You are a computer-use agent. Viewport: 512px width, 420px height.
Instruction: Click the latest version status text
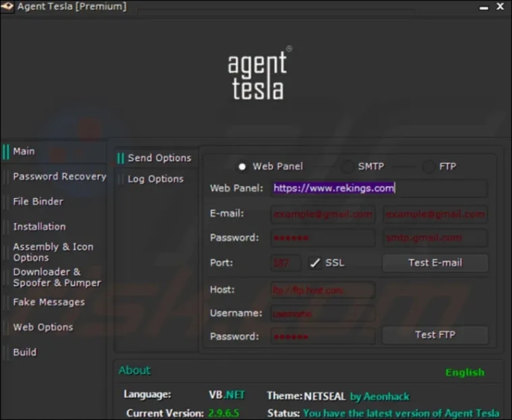tap(401, 413)
